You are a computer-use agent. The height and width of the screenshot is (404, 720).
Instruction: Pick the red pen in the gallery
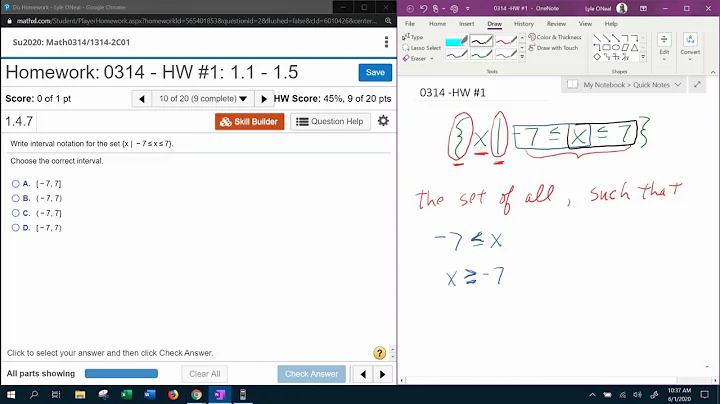pyautogui.click(x=506, y=41)
